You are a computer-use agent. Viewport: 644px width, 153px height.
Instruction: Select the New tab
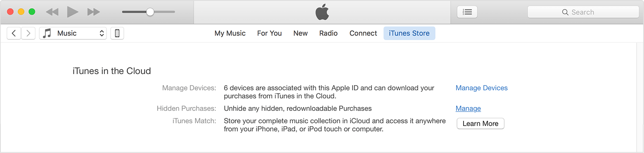(301, 33)
